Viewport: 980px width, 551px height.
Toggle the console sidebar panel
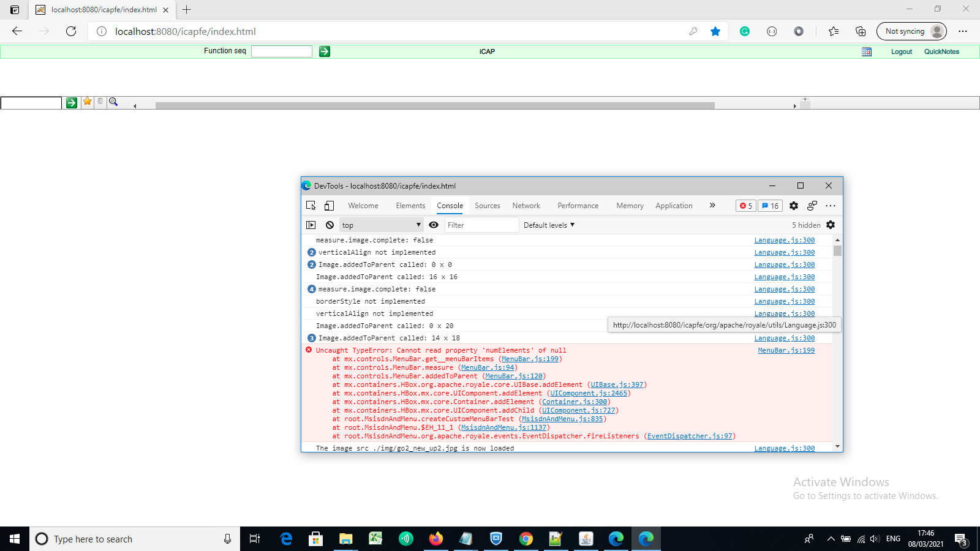point(311,225)
